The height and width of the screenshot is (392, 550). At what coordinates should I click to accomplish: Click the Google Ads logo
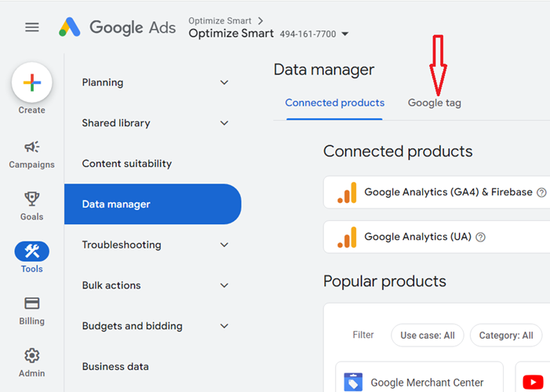tap(117, 27)
